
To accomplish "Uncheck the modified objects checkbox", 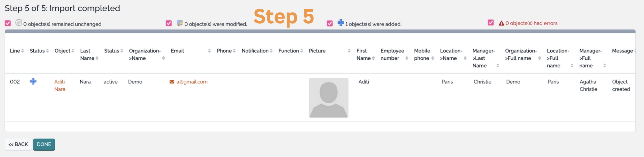I will coord(169,23).
